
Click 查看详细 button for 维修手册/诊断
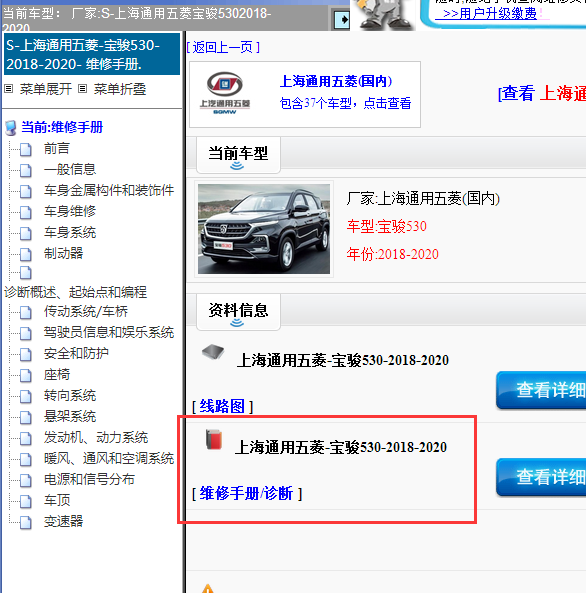pyautogui.click(x=541, y=477)
